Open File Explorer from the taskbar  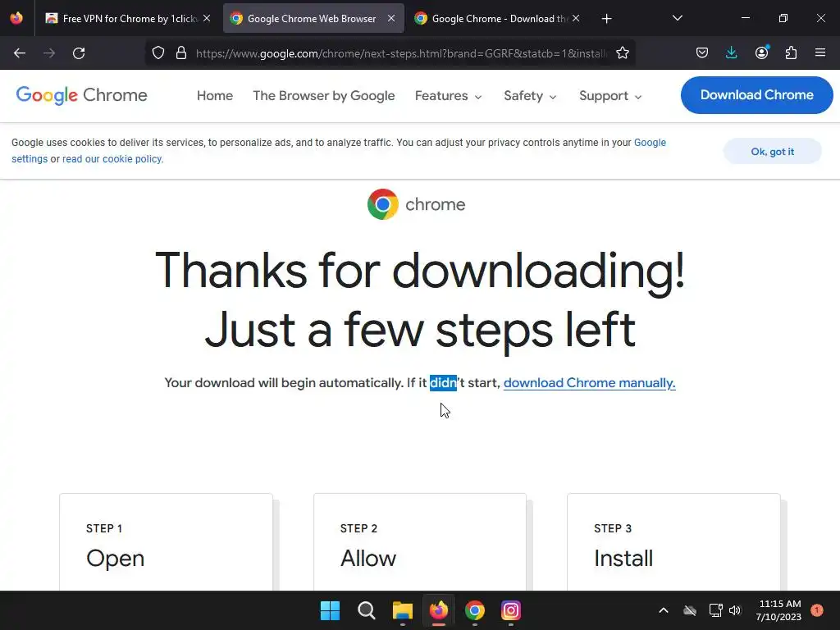pyautogui.click(x=402, y=610)
